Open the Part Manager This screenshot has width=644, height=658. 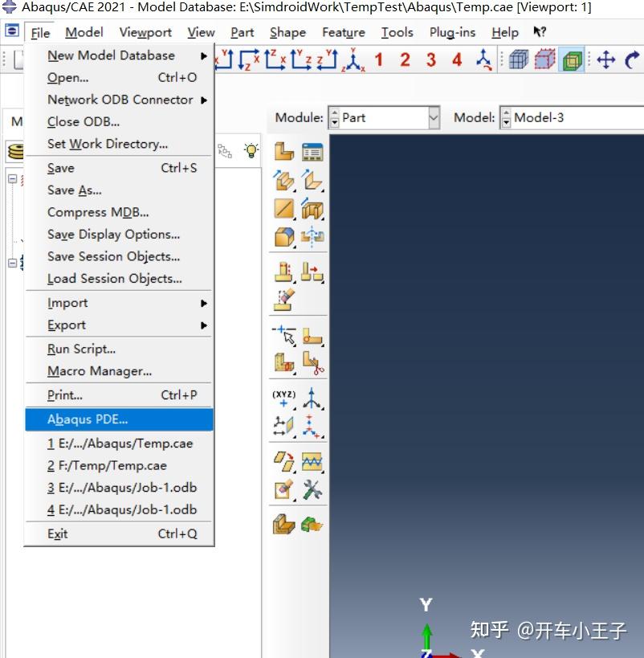coord(311,152)
